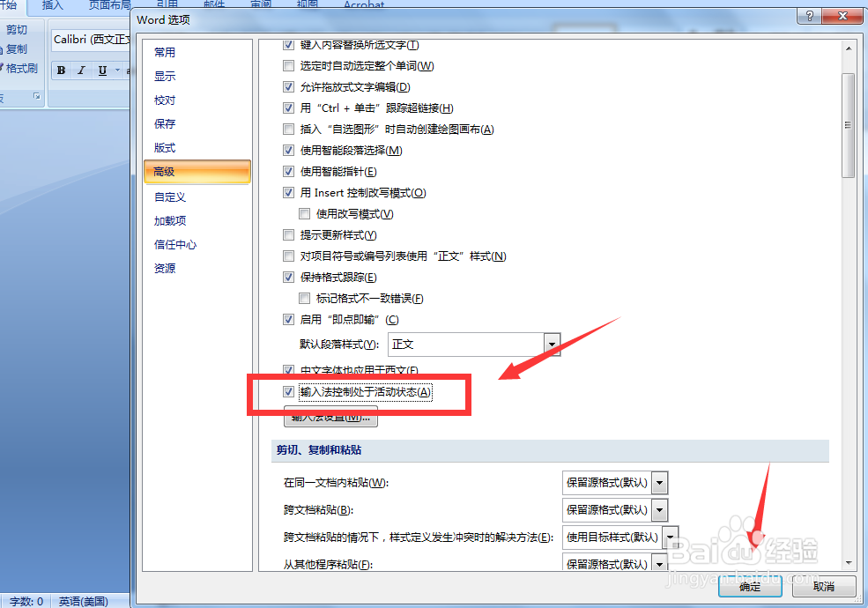
Task: Enable 选定时自动选定整个单词 checkbox
Action: point(288,66)
